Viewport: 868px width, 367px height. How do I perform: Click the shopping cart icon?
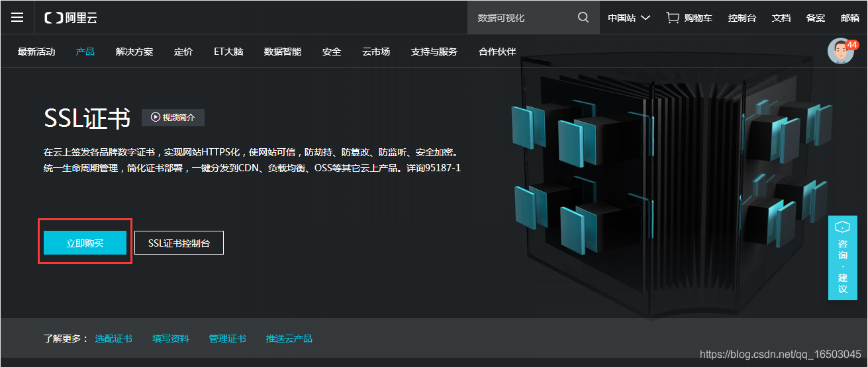coord(673,17)
